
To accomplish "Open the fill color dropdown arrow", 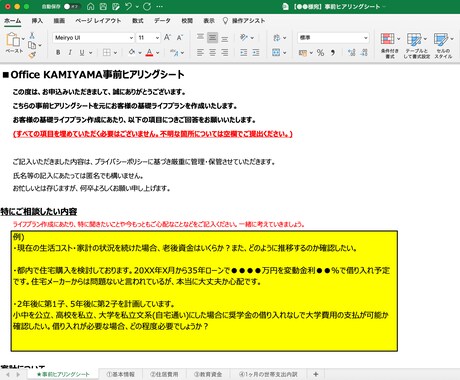I will [x=140, y=53].
